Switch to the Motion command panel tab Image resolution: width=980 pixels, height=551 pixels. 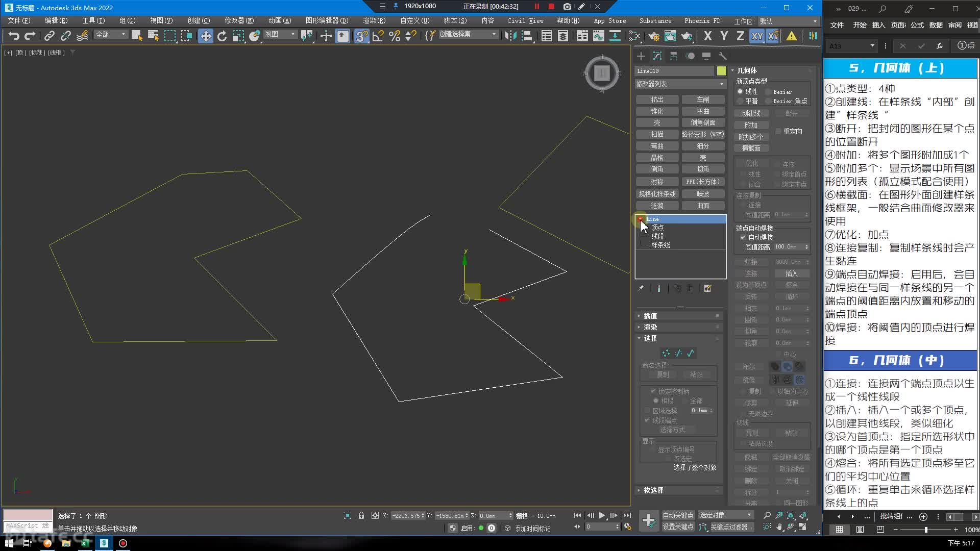(x=690, y=56)
